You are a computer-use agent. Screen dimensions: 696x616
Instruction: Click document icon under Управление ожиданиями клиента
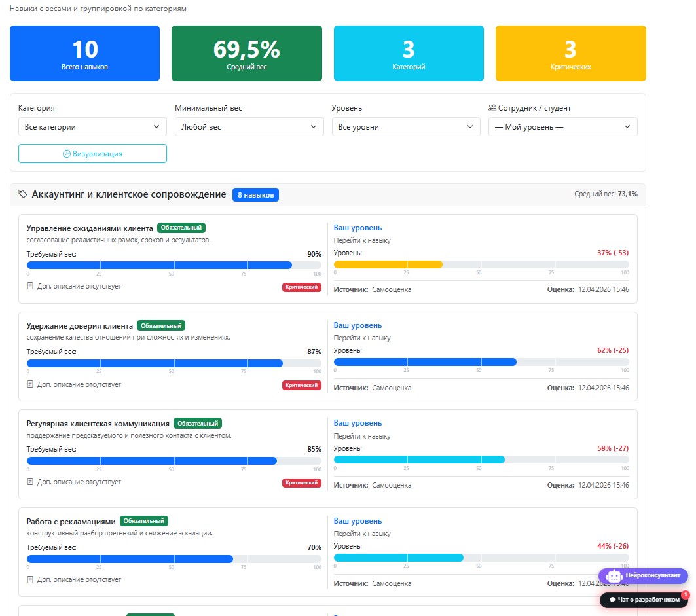(x=30, y=286)
